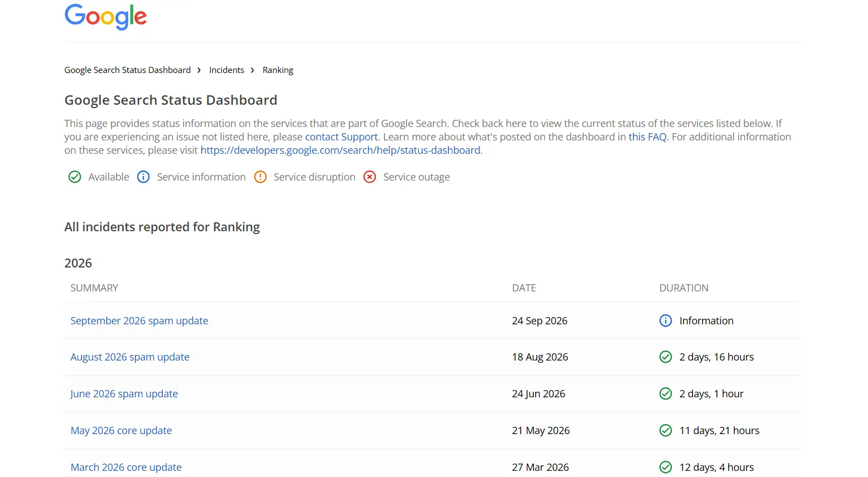868x477 pixels.
Task: Click the green check icon beside 2 days, 16 hours
Action: pyautogui.click(x=666, y=357)
